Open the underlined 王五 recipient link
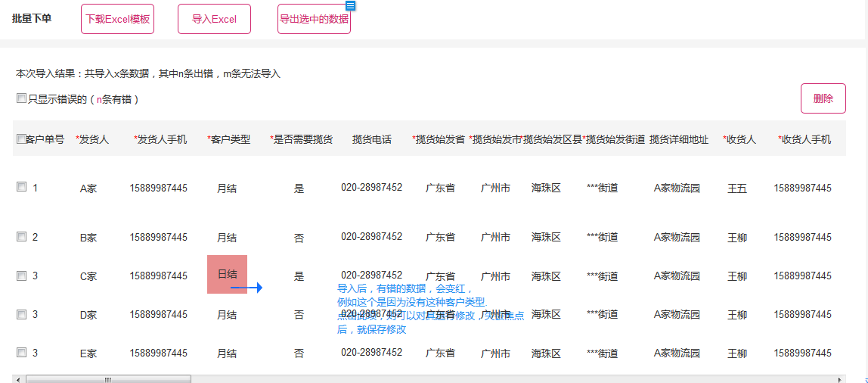868x383 pixels. (736, 188)
